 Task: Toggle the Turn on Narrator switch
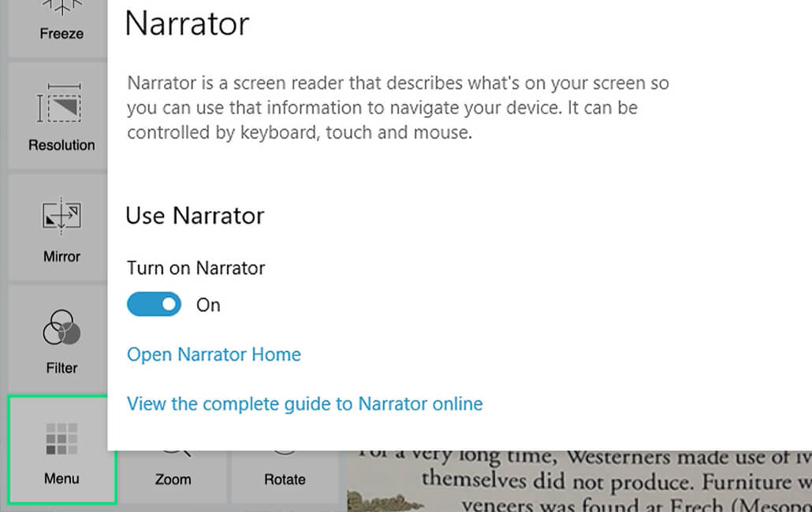pos(154,304)
